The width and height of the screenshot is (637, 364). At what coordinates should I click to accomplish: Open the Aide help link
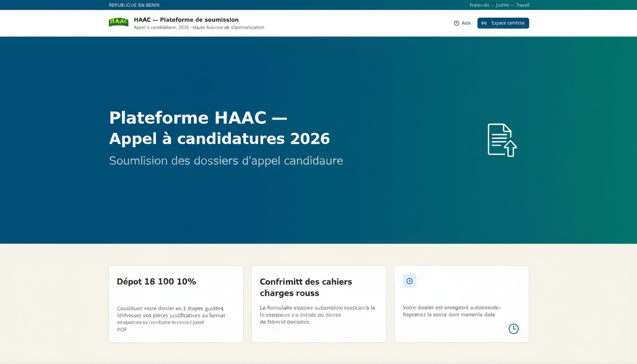pyautogui.click(x=462, y=23)
